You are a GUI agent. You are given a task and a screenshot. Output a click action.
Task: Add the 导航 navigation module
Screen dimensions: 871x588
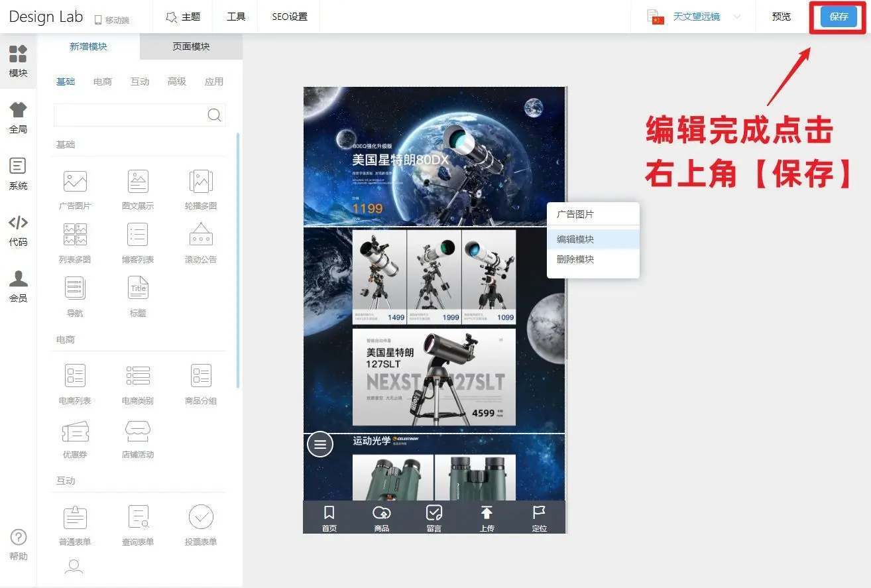pyautogui.click(x=75, y=297)
